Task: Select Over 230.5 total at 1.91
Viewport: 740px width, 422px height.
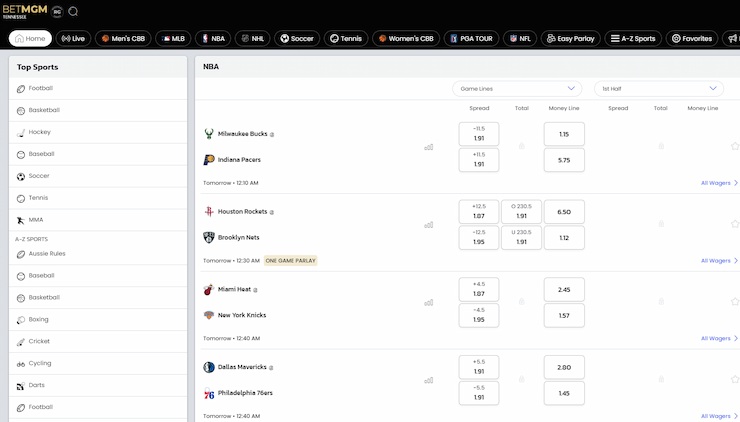Action: coord(521,211)
